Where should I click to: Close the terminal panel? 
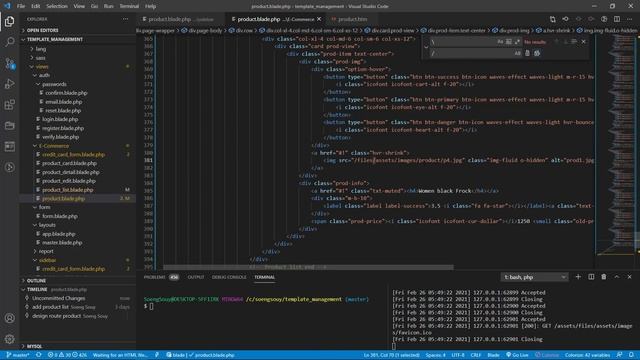(x=629, y=277)
